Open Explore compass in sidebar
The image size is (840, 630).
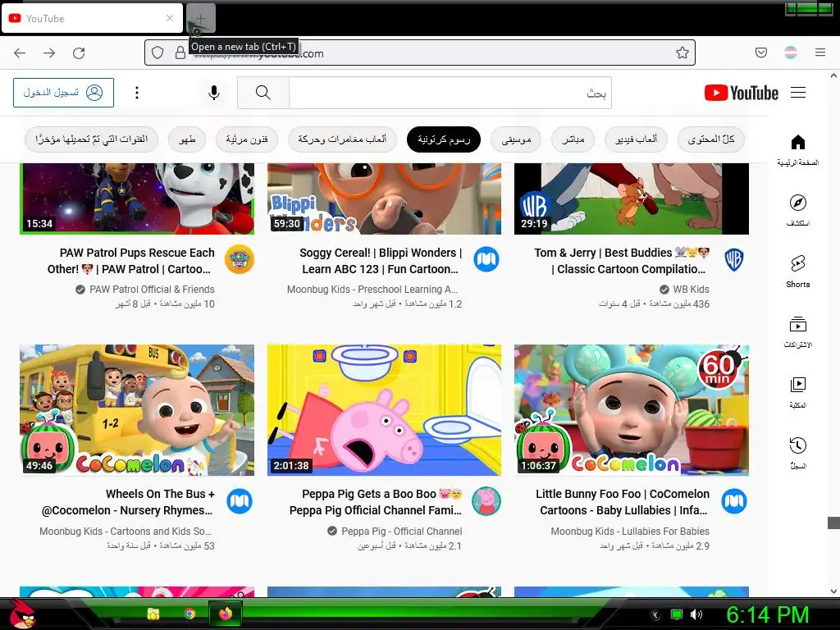tap(797, 210)
